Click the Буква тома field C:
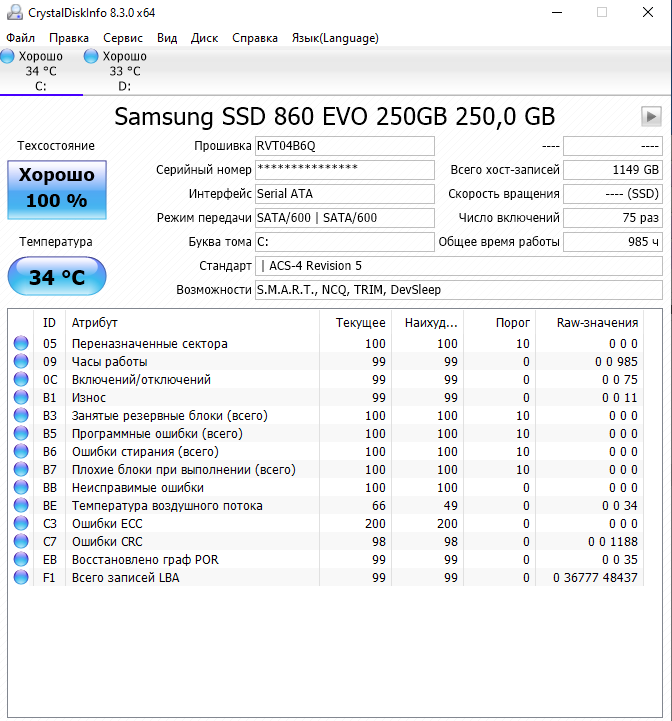This screenshot has width=672, height=721. pos(345,241)
